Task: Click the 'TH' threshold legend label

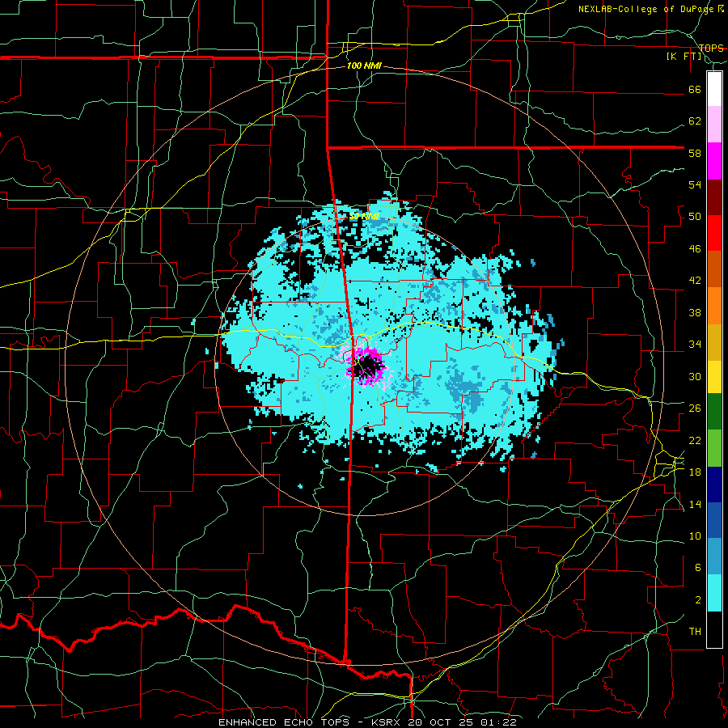Action: (695, 632)
